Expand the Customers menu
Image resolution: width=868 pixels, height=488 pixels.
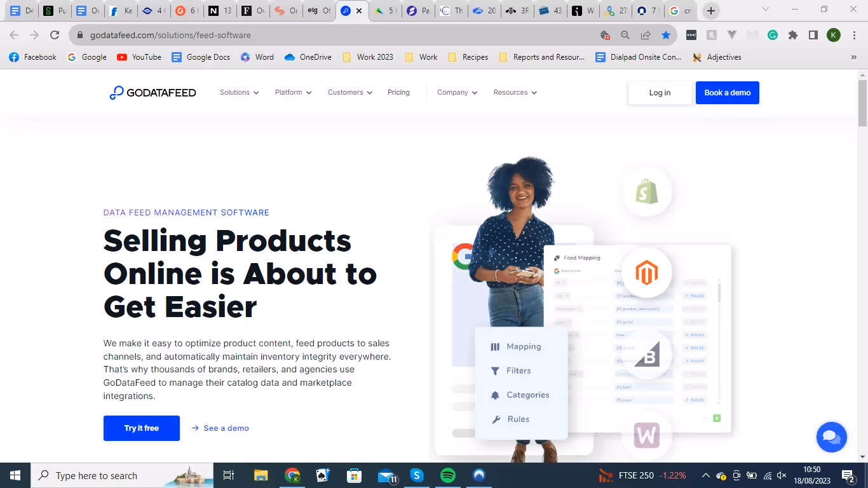[x=350, y=93]
